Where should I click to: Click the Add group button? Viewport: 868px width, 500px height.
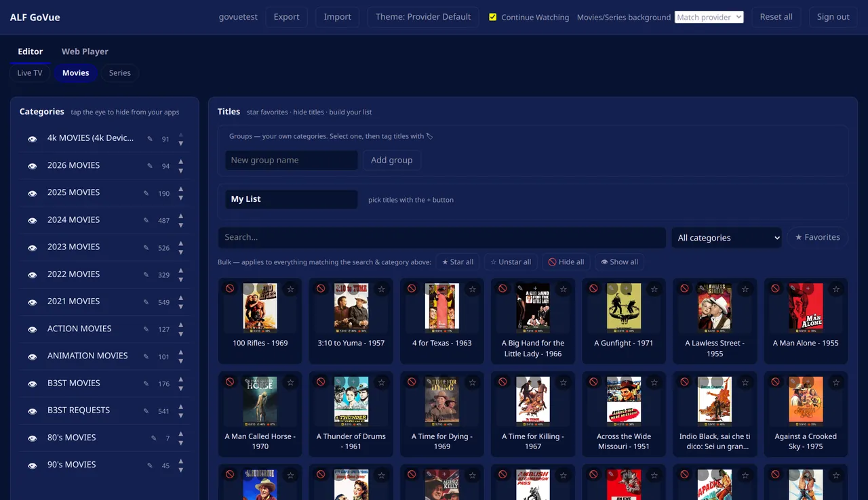(x=392, y=160)
